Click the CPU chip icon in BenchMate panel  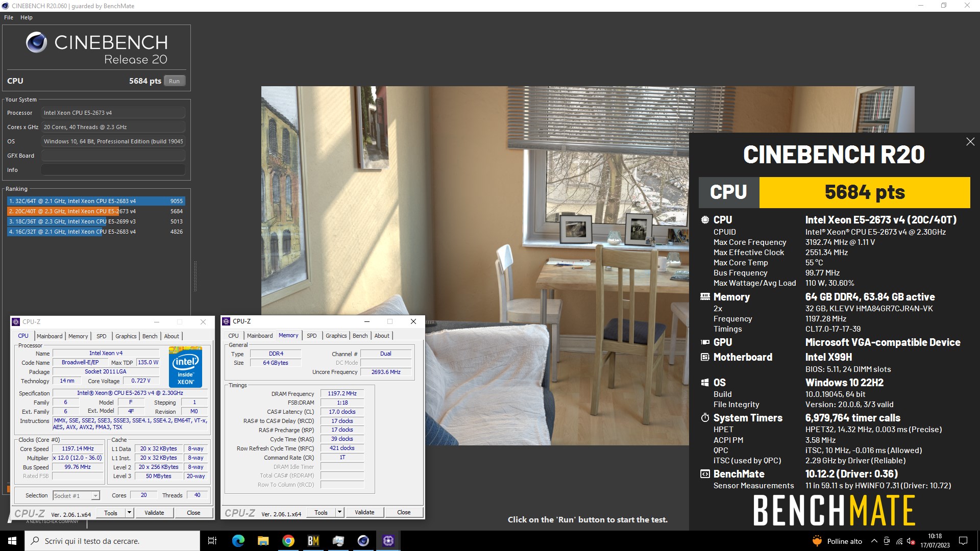(705, 220)
